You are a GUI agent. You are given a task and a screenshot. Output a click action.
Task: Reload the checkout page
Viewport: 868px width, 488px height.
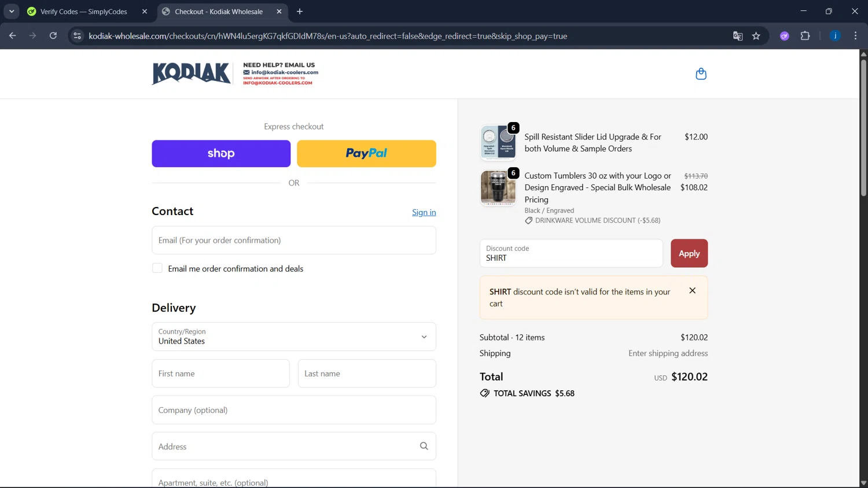[x=53, y=36]
